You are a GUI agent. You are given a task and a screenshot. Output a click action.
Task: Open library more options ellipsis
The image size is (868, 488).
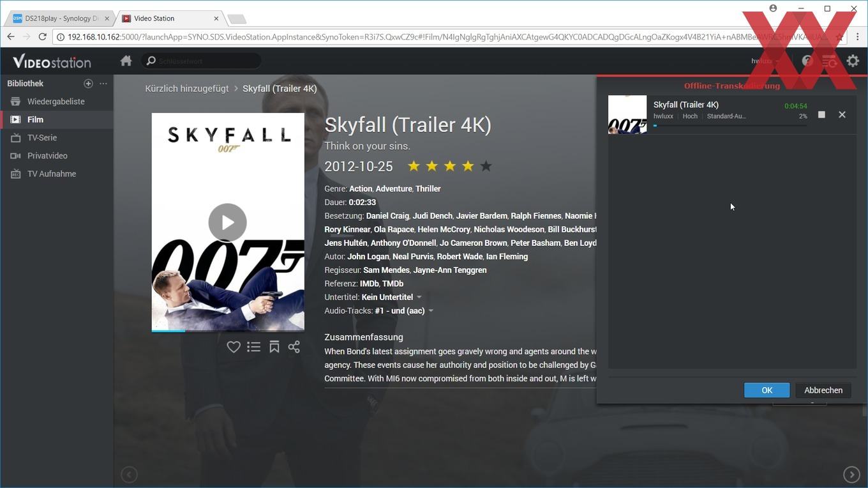coord(103,84)
